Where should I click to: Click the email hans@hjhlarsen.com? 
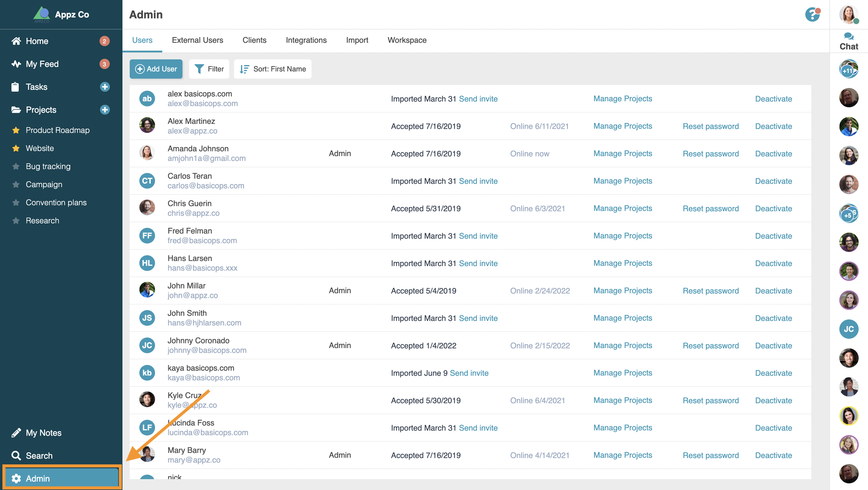coord(204,323)
